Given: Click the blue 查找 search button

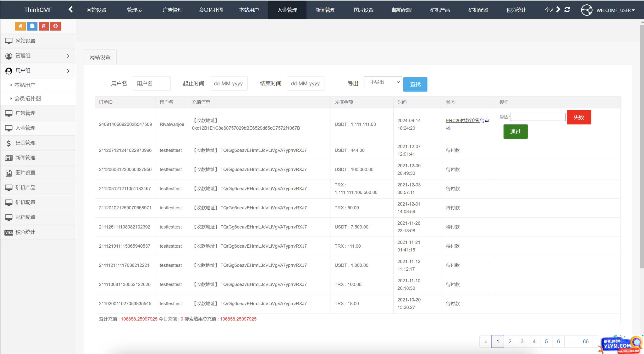Looking at the screenshot, I should 415,84.
